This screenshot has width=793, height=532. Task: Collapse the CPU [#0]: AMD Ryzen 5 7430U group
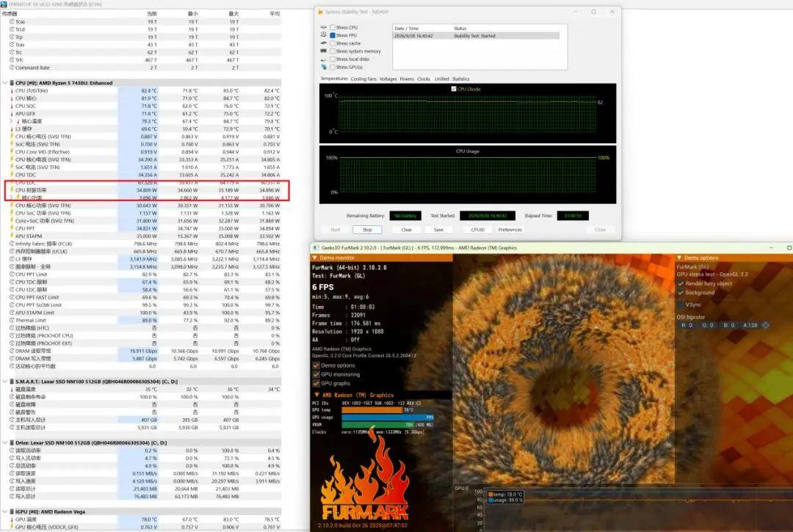[5, 83]
